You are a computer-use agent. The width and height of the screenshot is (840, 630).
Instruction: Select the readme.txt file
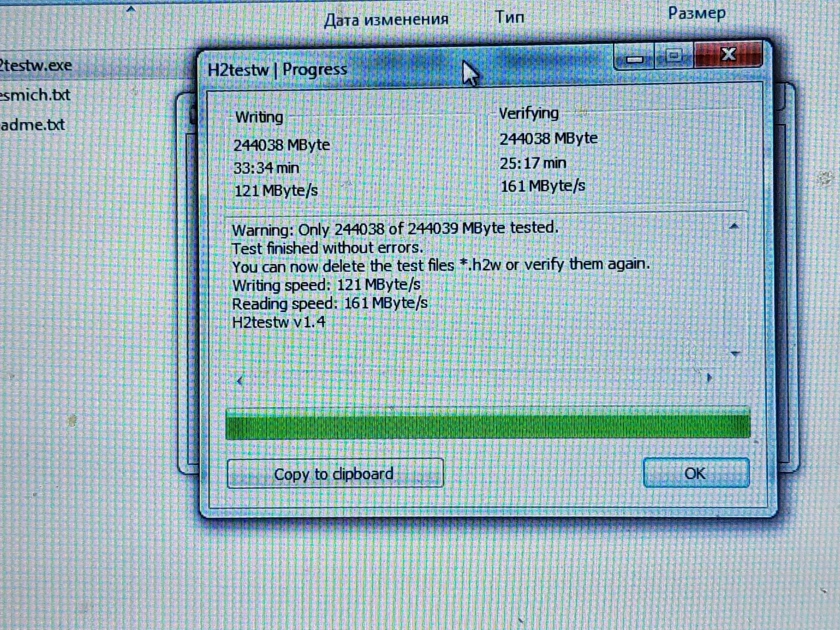(x=33, y=125)
